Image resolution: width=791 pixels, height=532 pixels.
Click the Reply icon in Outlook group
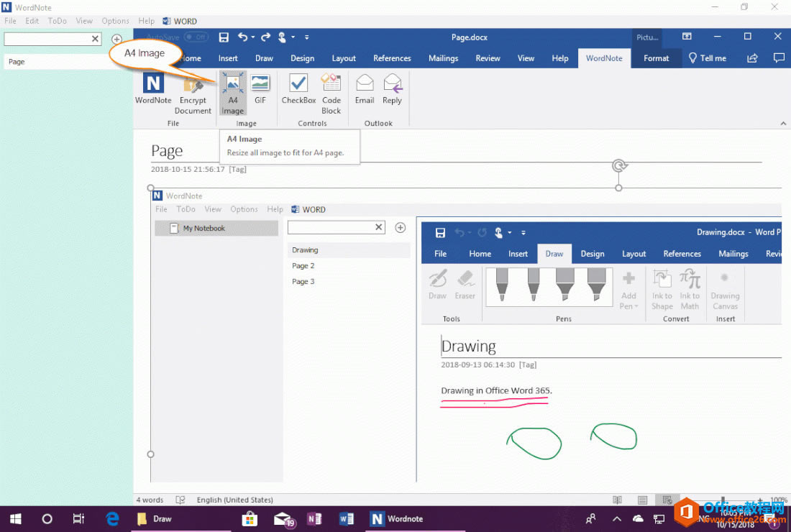[392, 90]
